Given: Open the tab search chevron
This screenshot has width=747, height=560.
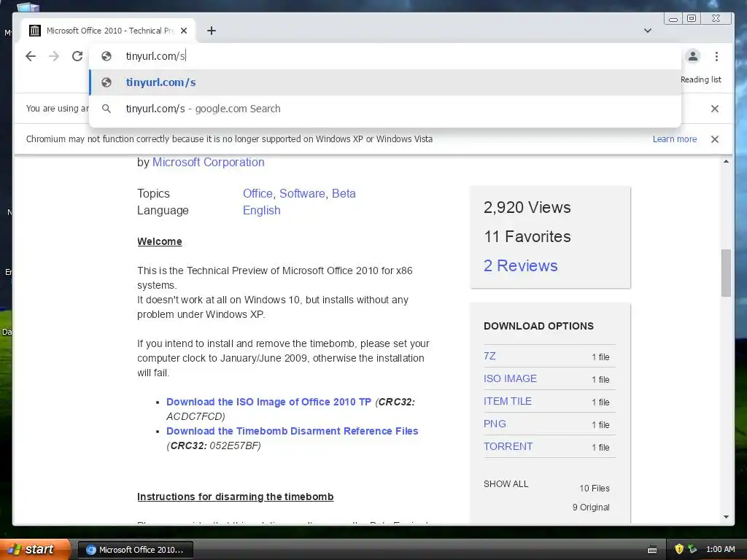Looking at the screenshot, I should (648, 31).
